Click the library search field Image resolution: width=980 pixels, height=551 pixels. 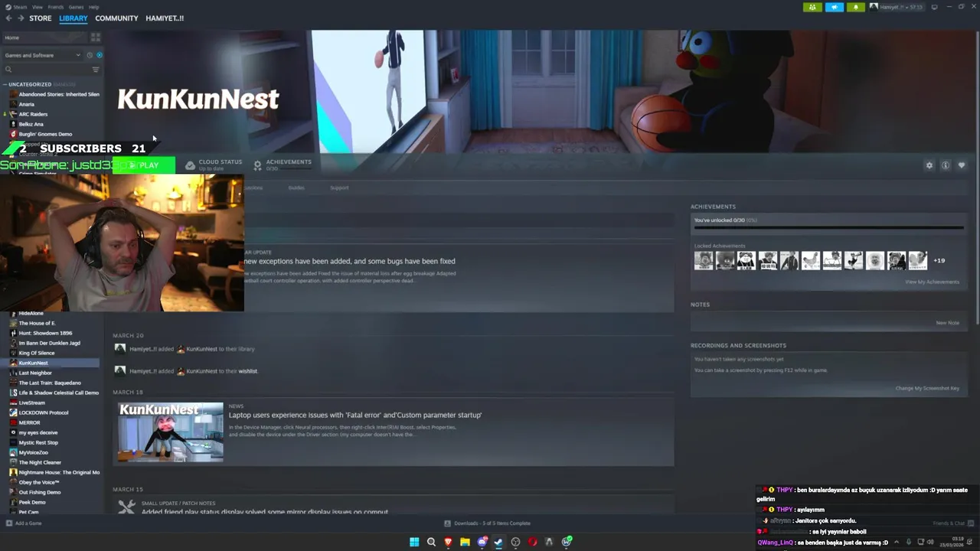46,70
